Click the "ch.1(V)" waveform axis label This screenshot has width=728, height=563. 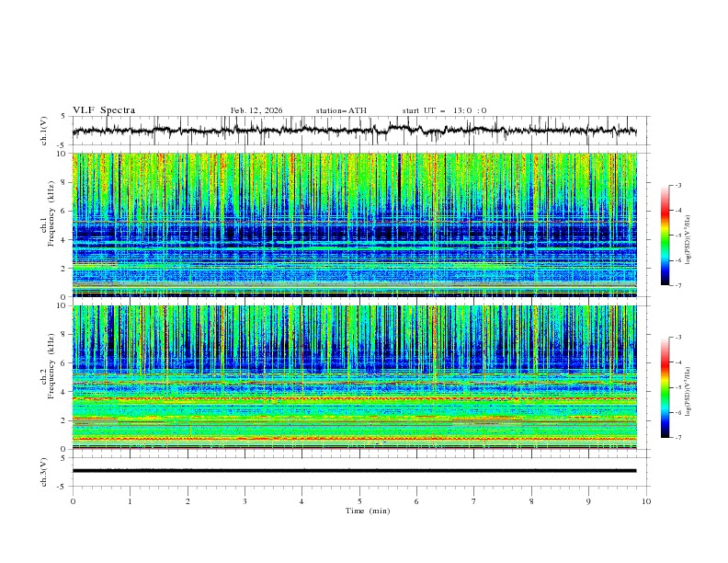coord(44,131)
